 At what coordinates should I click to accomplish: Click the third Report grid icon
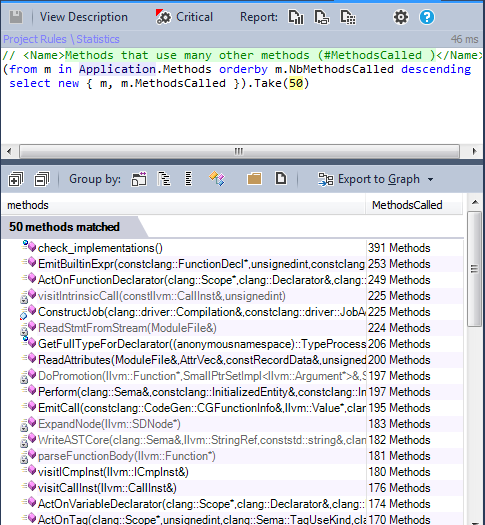(348, 17)
